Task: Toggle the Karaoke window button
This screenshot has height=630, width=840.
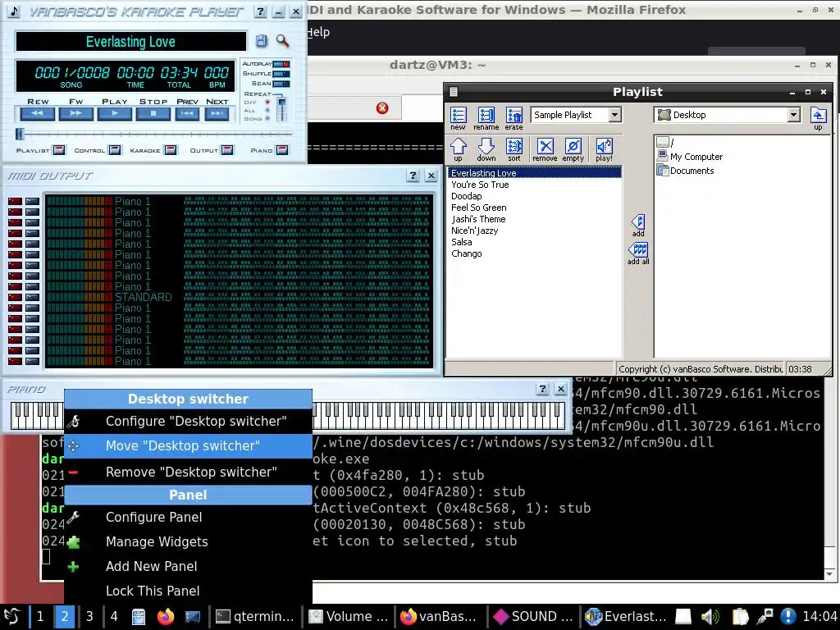Action: [x=171, y=150]
